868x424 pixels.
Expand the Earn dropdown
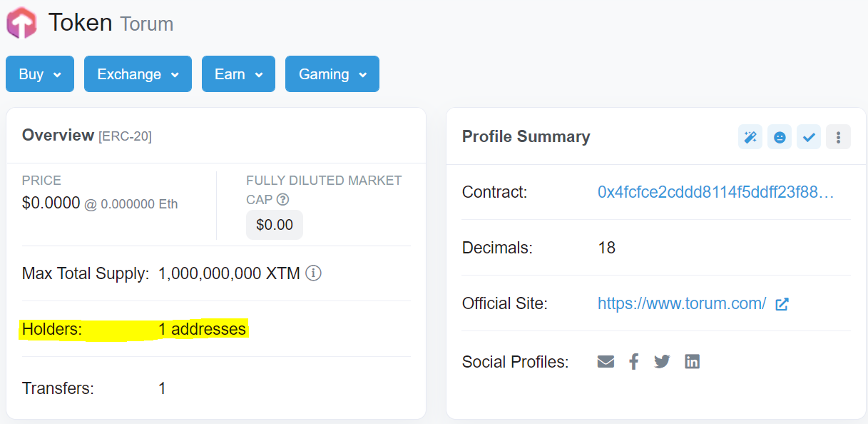(x=239, y=74)
